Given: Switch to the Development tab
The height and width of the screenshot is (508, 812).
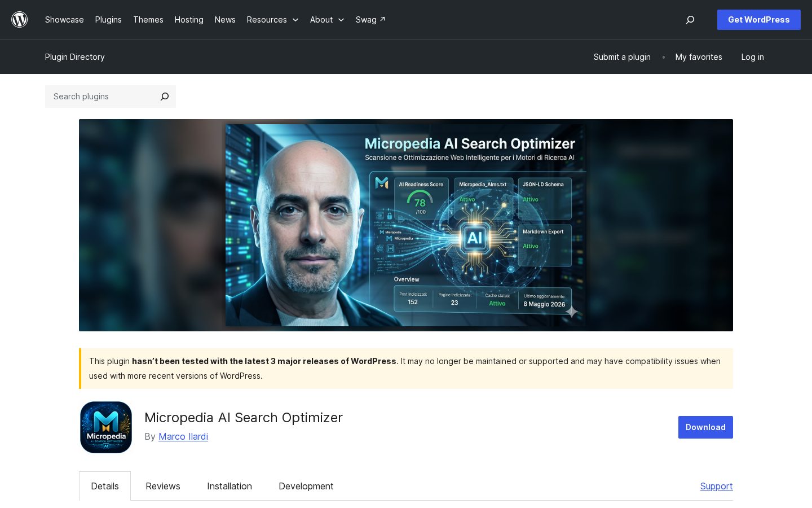Looking at the screenshot, I should tap(306, 486).
